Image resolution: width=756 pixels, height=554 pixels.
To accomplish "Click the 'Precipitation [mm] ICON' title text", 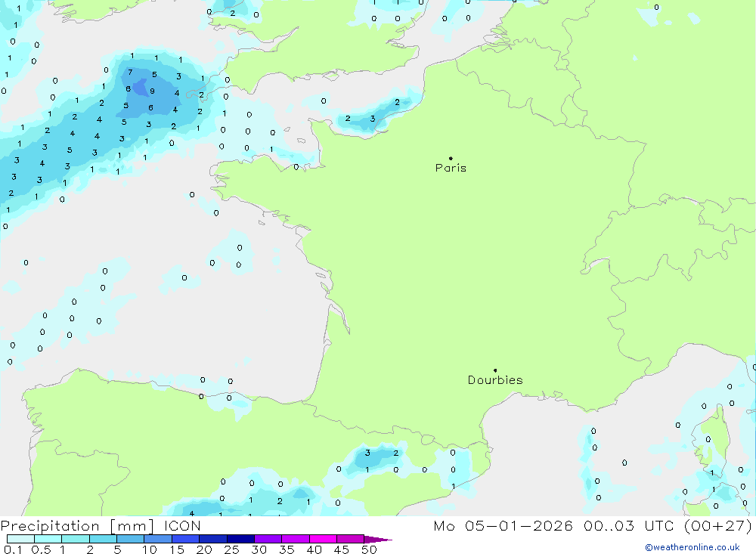I will pos(101,525).
